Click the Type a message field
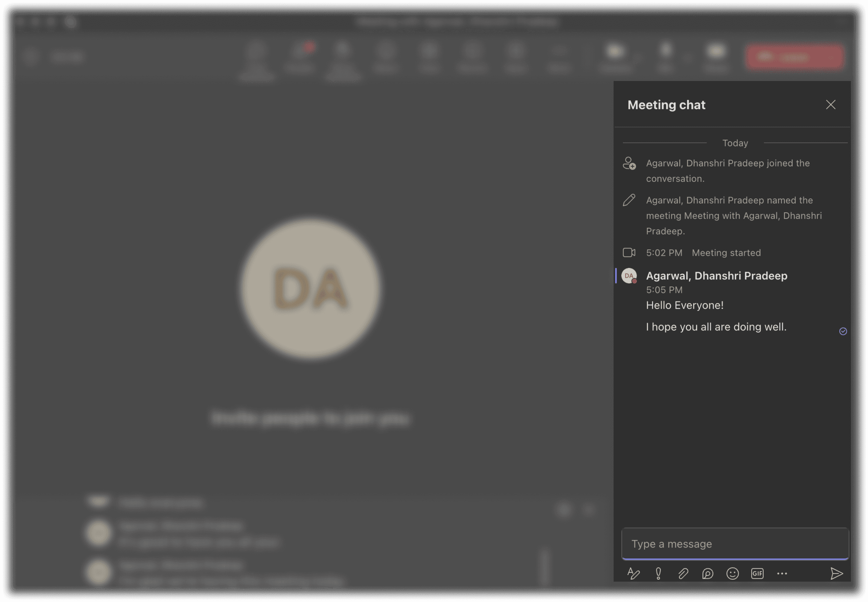This screenshot has height=602, width=868. [735, 544]
